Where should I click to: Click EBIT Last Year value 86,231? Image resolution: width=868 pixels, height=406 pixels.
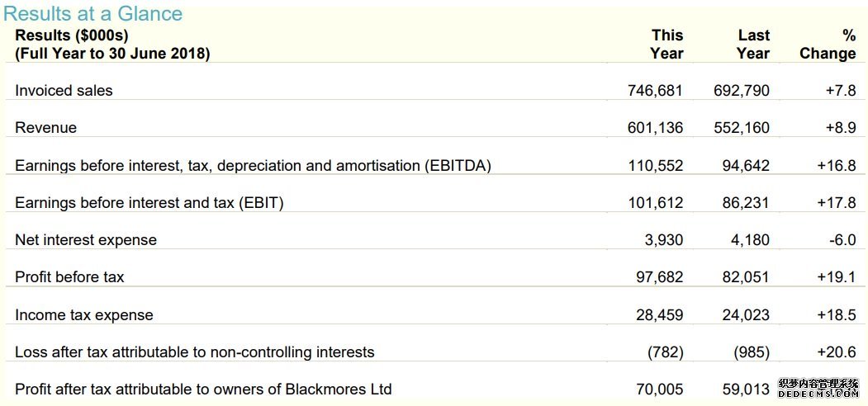coord(746,203)
